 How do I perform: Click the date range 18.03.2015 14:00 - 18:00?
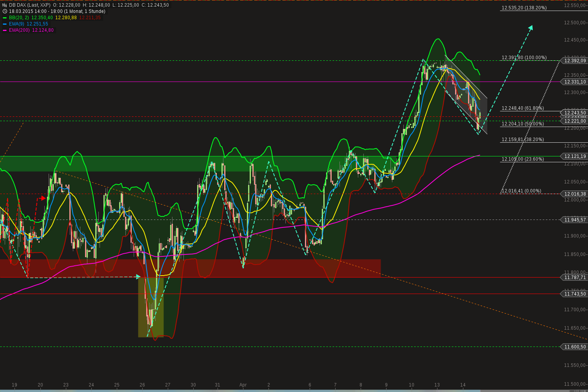tap(36, 11)
